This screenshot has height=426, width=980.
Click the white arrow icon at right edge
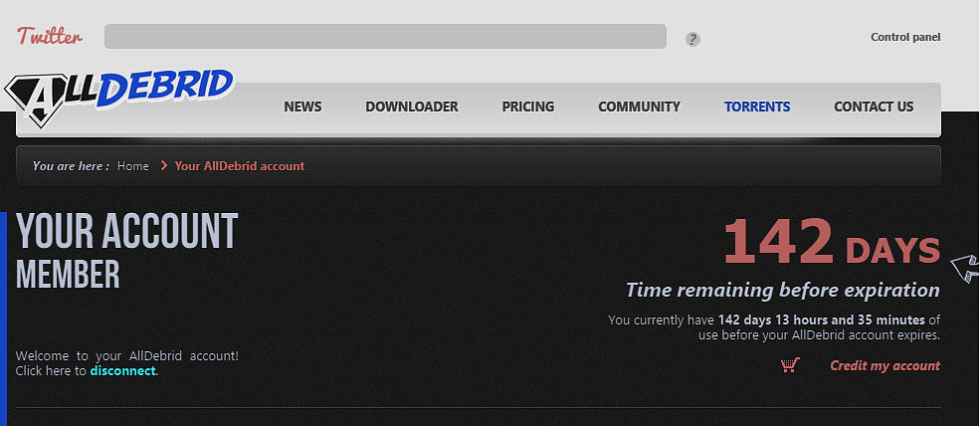click(x=965, y=267)
